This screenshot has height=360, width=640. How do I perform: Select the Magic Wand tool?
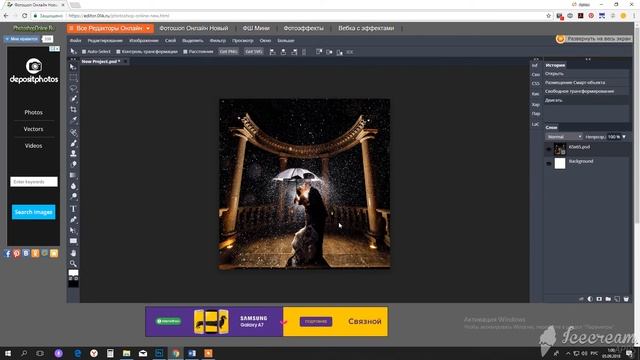[x=73, y=99]
